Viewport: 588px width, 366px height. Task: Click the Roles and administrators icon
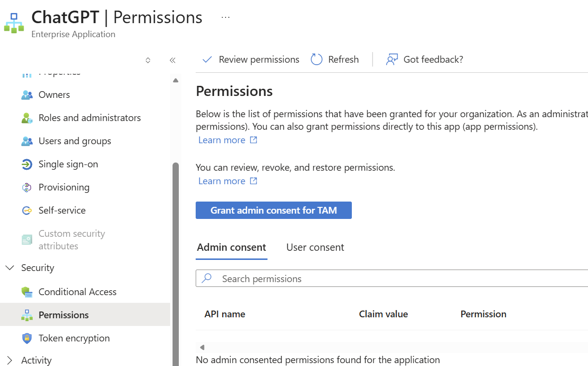27,118
